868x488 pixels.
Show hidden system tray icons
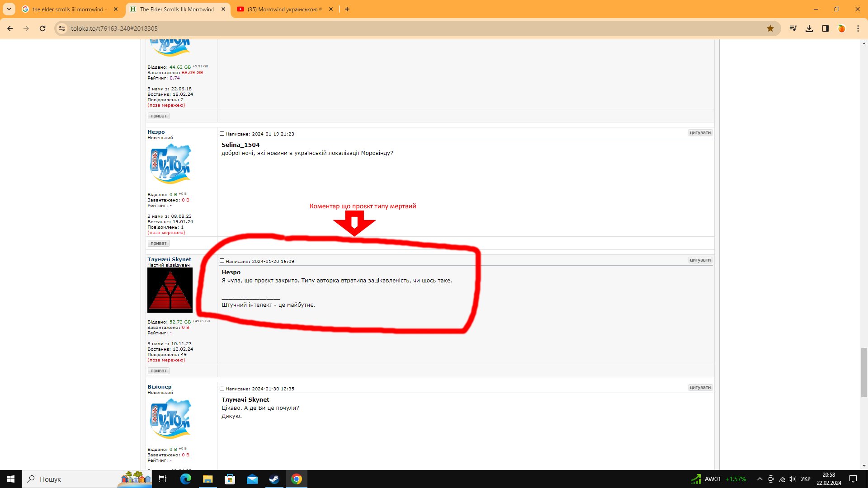coord(759,479)
